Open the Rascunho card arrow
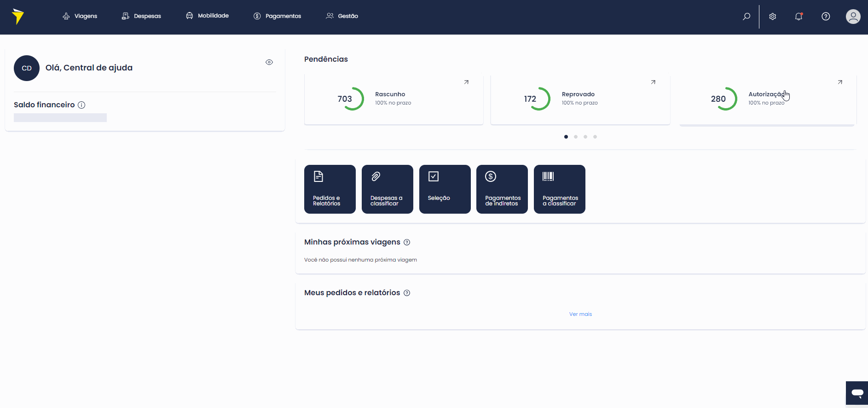Image resolution: width=868 pixels, height=408 pixels. click(466, 82)
